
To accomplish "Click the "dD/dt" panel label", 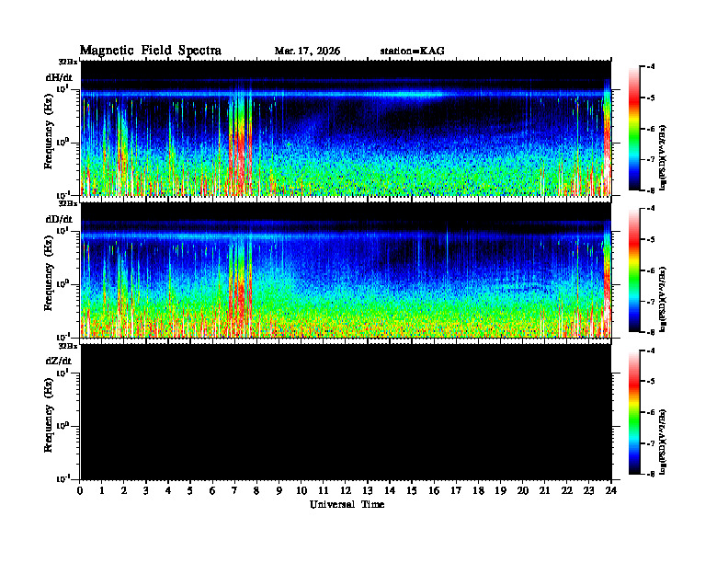I will pyautogui.click(x=59, y=219).
